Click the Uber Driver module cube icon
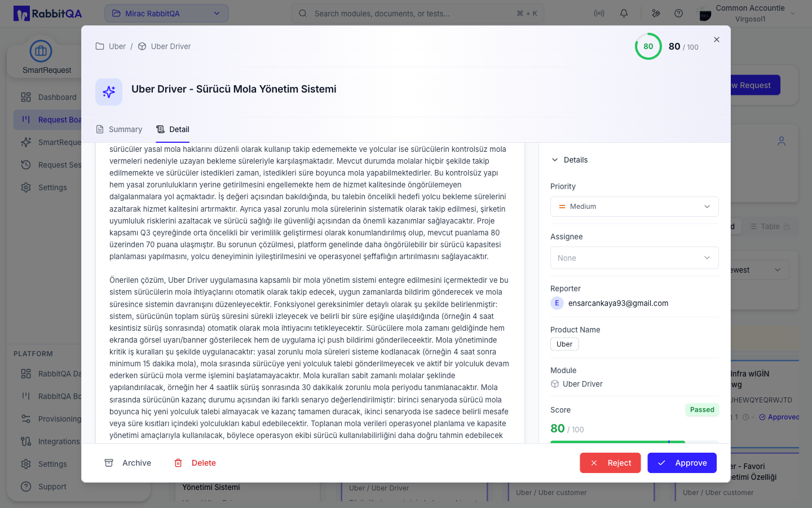This screenshot has width=812, height=508. [x=555, y=384]
